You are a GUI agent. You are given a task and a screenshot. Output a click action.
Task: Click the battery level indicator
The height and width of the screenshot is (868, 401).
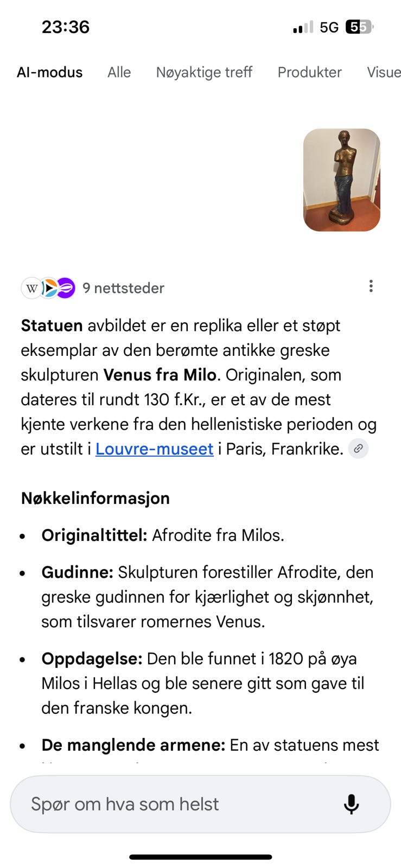pos(358,26)
